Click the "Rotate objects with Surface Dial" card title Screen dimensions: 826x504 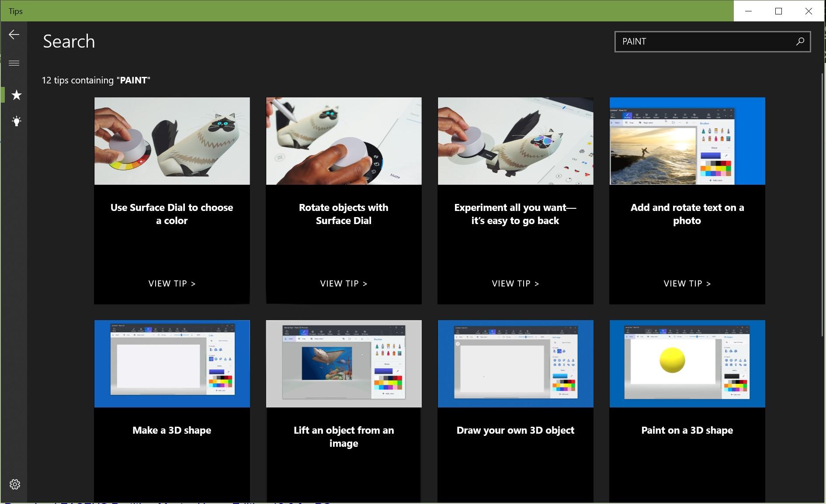344,214
